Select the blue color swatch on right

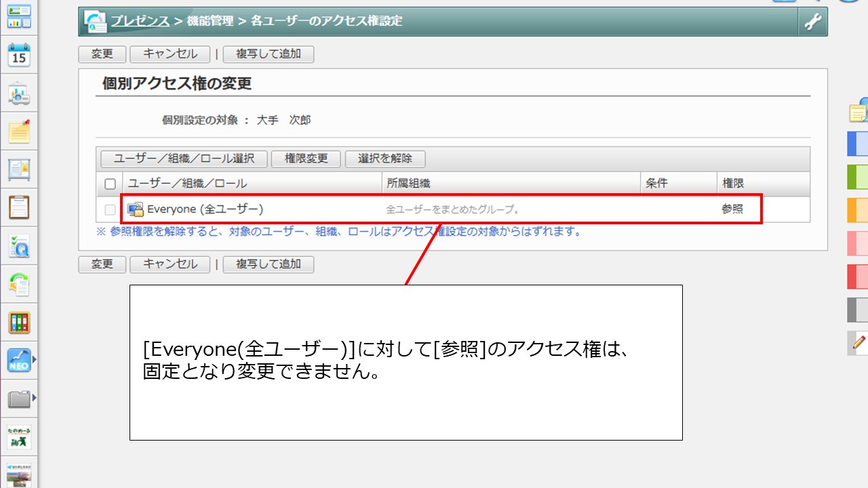click(x=857, y=144)
